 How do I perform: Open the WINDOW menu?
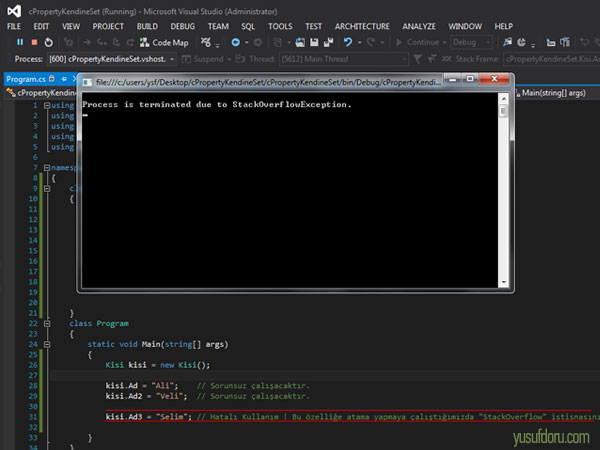coord(465,26)
